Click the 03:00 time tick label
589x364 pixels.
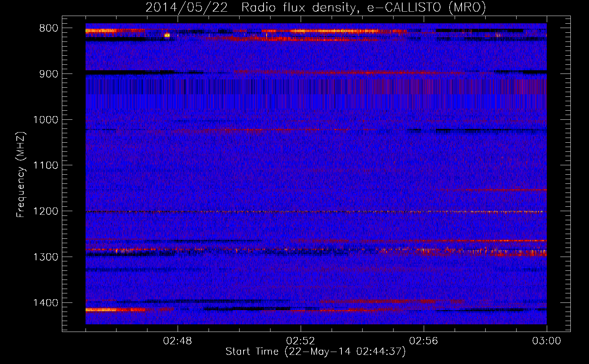pyautogui.click(x=546, y=341)
